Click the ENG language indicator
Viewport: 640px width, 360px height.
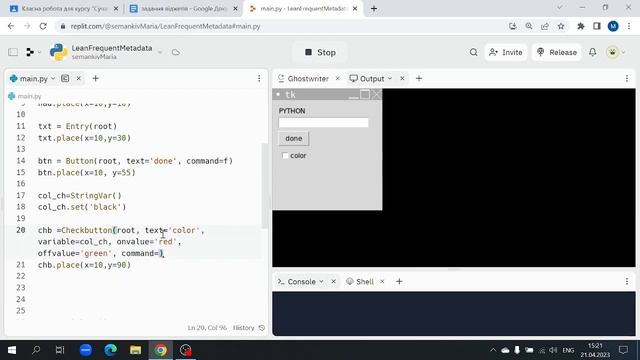568,350
